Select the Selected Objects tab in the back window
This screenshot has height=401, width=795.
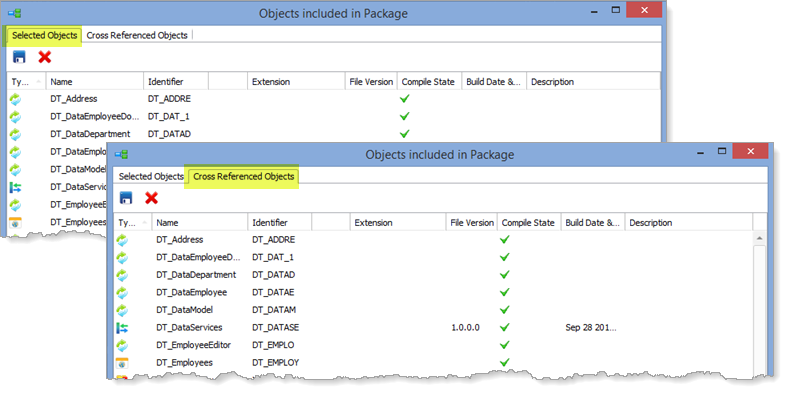(x=44, y=35)
